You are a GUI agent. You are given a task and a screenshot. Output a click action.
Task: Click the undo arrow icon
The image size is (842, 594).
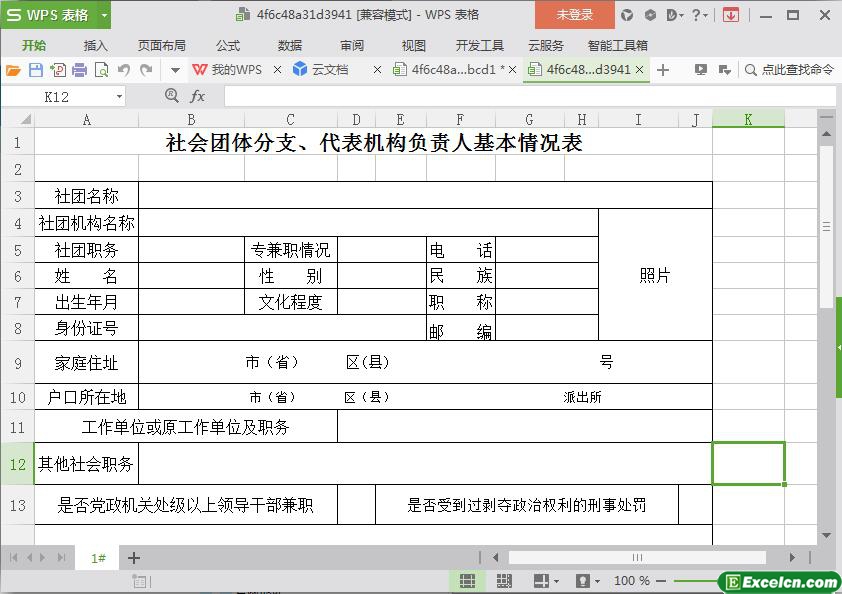(x=124, y=70)
